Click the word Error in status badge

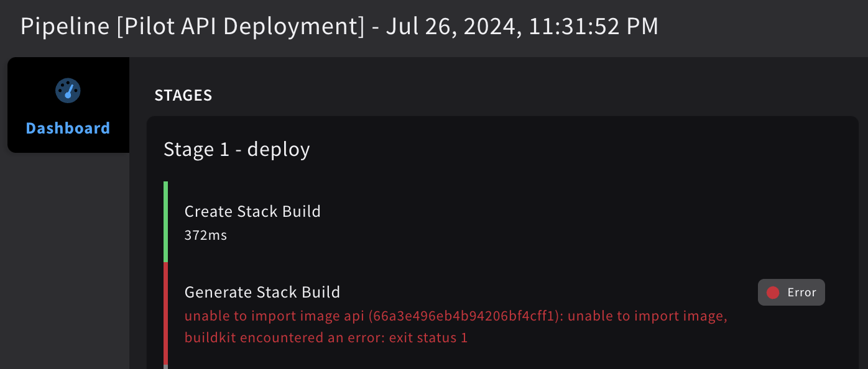801,293
